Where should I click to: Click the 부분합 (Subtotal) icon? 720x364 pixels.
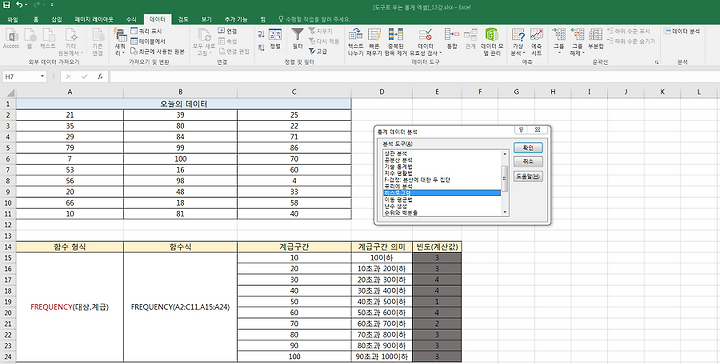point(596,39)
